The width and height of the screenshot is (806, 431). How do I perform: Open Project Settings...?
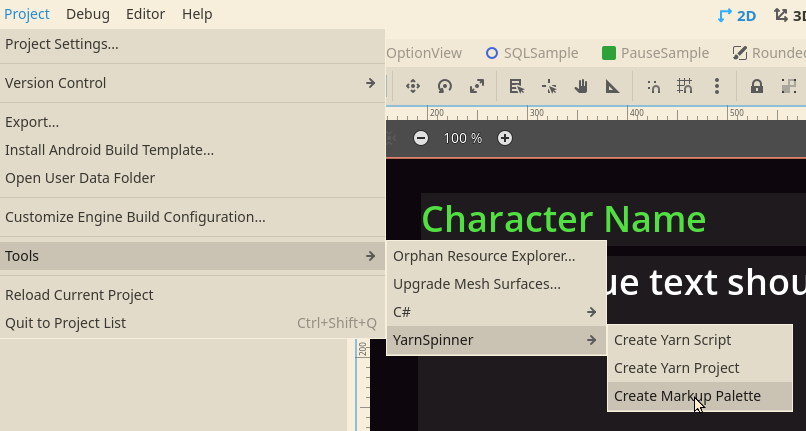pos(192,44)
